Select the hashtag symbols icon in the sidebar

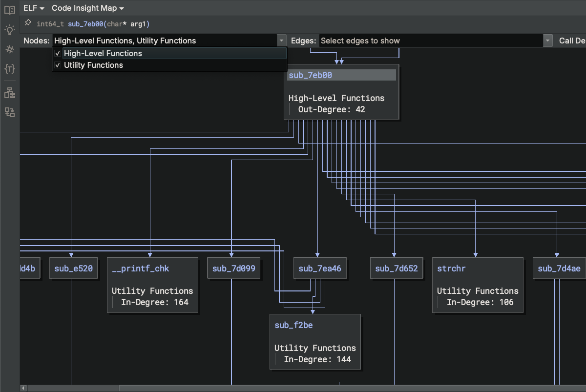(10, 49)
